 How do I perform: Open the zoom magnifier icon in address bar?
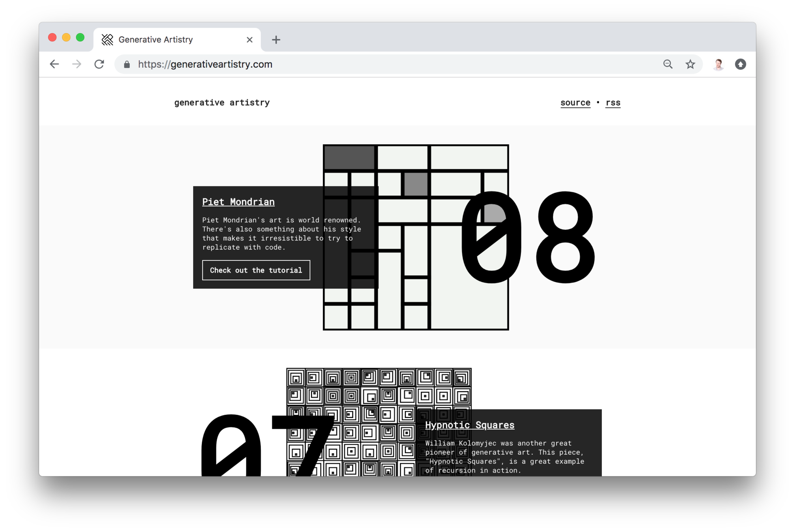667,64
